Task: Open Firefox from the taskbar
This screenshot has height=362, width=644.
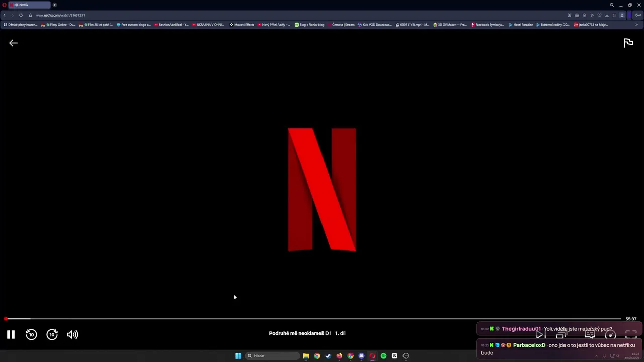Action: [x=339, y=356]
